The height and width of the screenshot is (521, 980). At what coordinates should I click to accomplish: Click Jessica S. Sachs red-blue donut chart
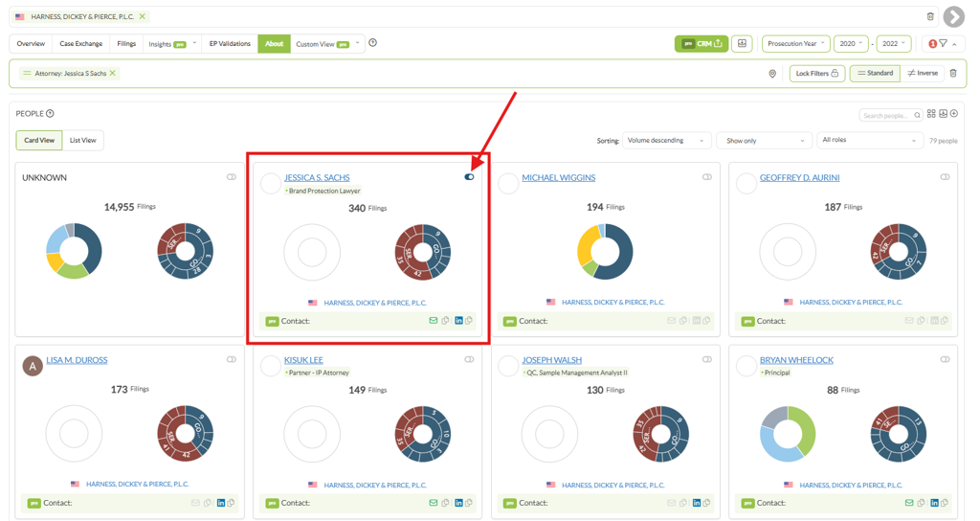(x=422, y=252)
